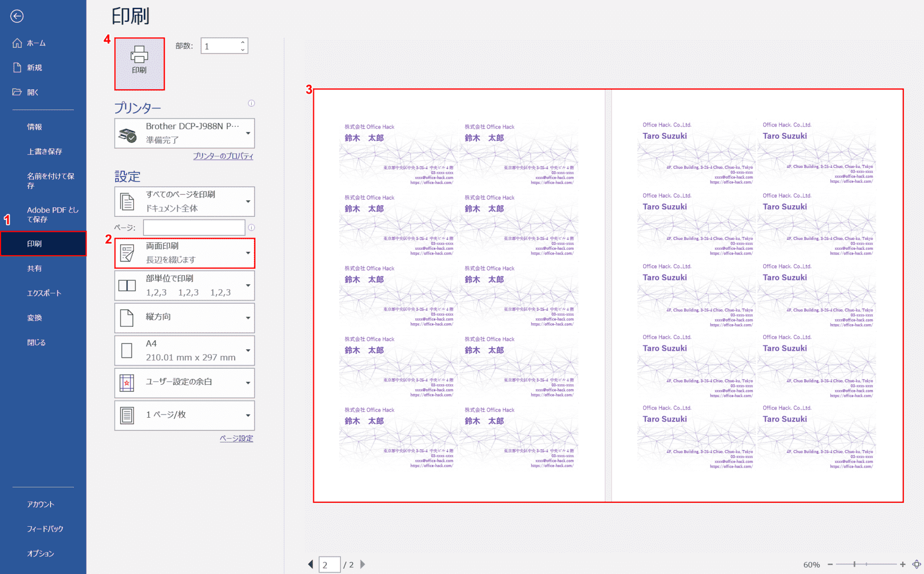924x574 pixels.
Task: Click the zoom in plus button
Action: pos(902,564)
